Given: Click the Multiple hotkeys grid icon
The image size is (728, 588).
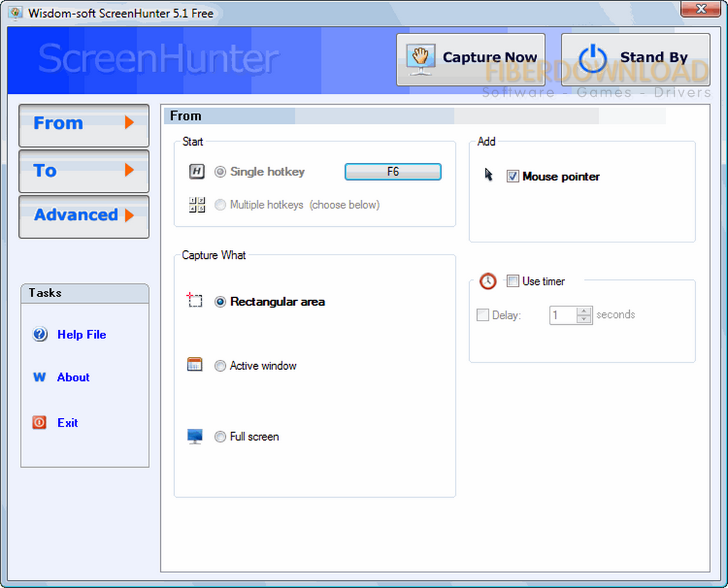Looking at the screenshot, I should (197, 205).
